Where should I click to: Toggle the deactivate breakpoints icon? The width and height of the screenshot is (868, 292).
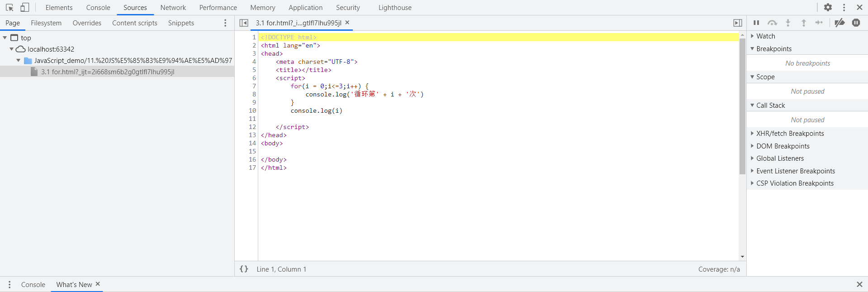coord(840,23)
